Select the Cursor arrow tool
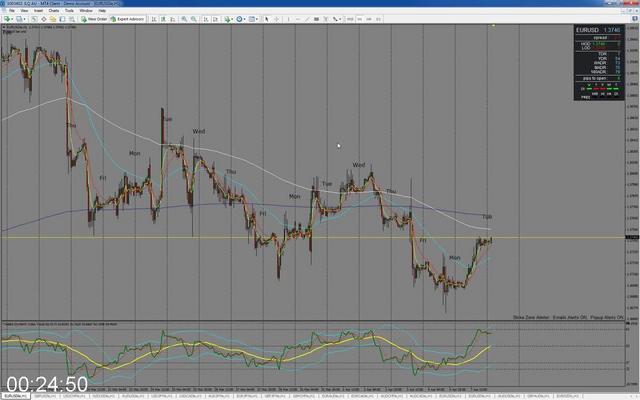 pos(266,19)
